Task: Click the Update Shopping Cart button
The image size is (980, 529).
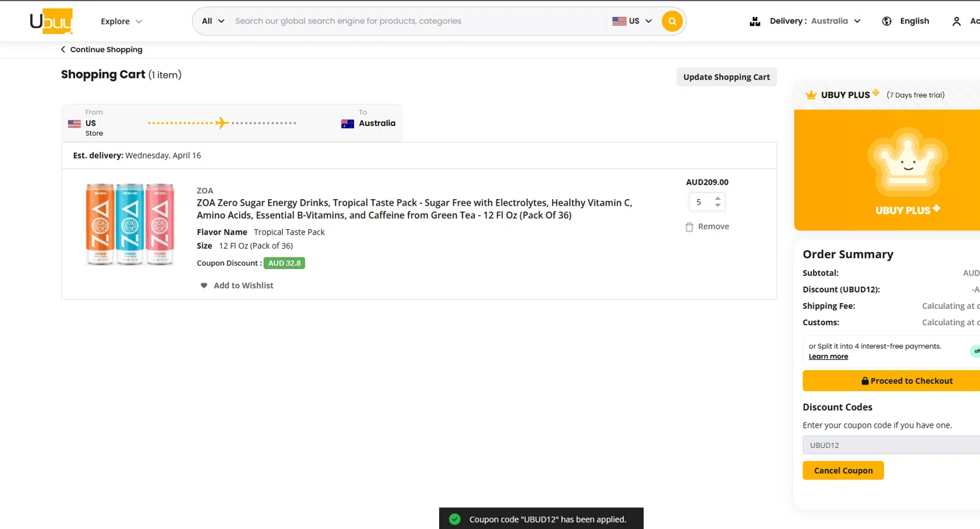Action: point(727,77)
